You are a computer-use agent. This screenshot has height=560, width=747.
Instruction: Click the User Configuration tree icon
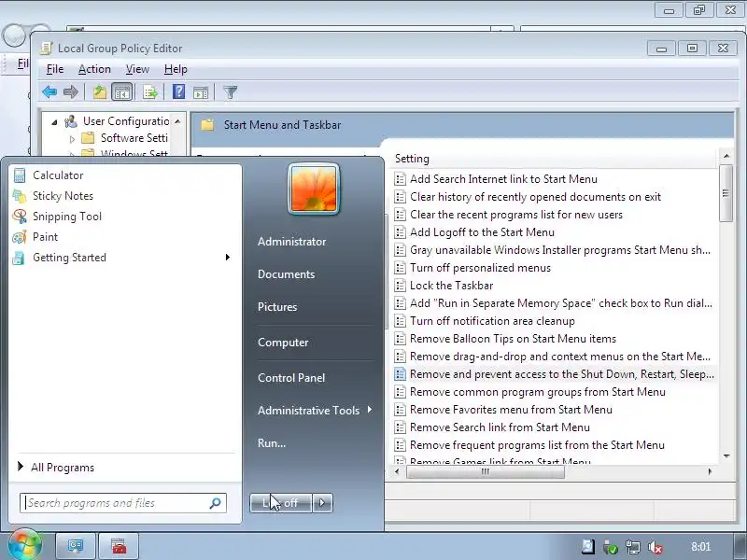[x=71, y=121]
